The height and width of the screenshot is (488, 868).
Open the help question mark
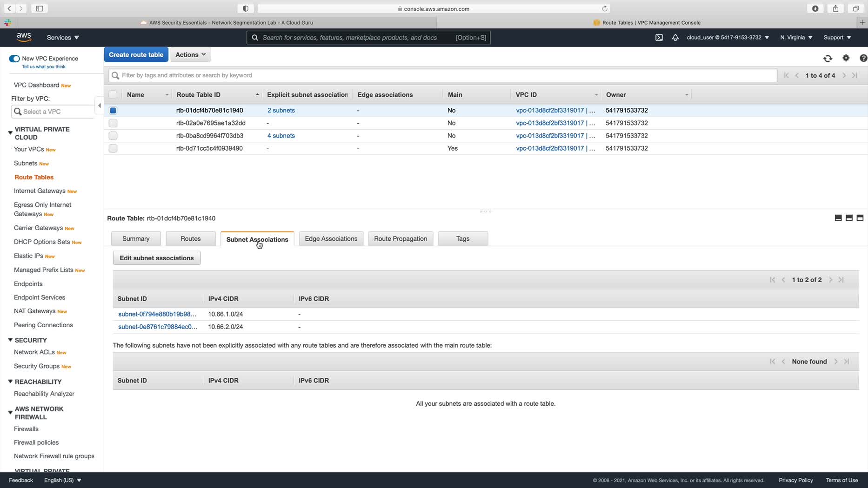coord(863,58)
